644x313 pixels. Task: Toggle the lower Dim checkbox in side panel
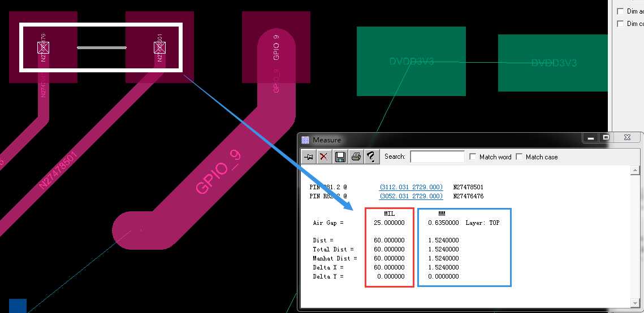click(620, 24)
